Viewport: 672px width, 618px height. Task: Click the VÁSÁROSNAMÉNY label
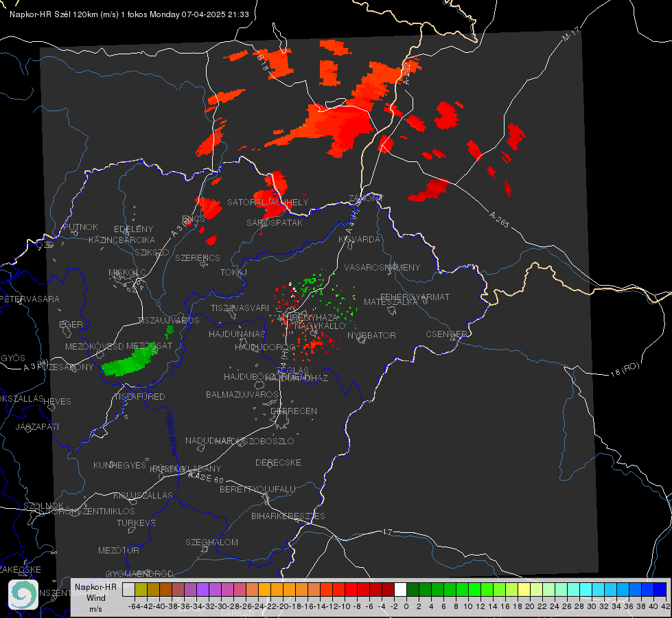(x=382, y=267)
